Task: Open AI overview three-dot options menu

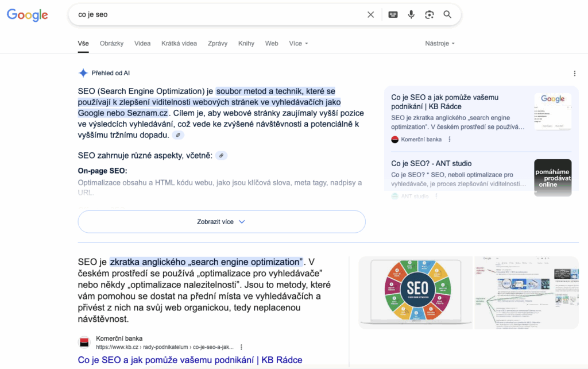Action: [574, 74]
